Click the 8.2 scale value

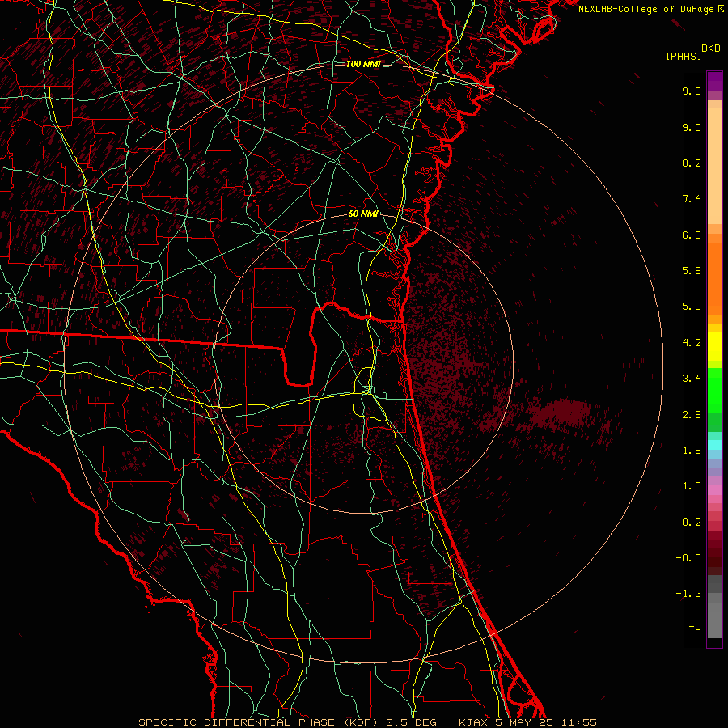692,163
